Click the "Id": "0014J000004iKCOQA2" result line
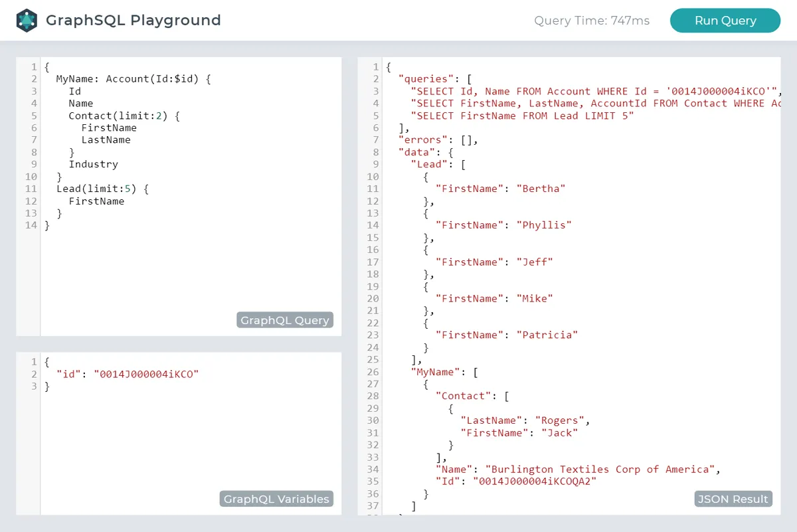 516,482
